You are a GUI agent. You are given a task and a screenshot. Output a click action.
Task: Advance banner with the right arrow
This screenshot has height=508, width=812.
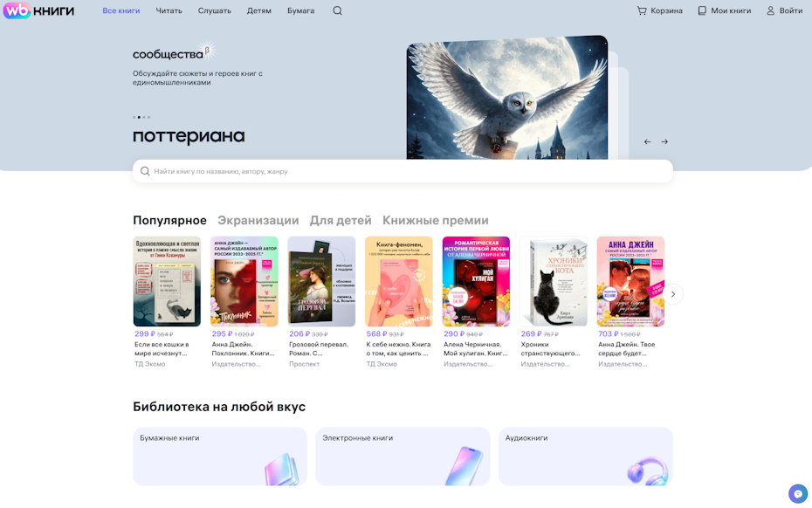[x=665, y=141]
